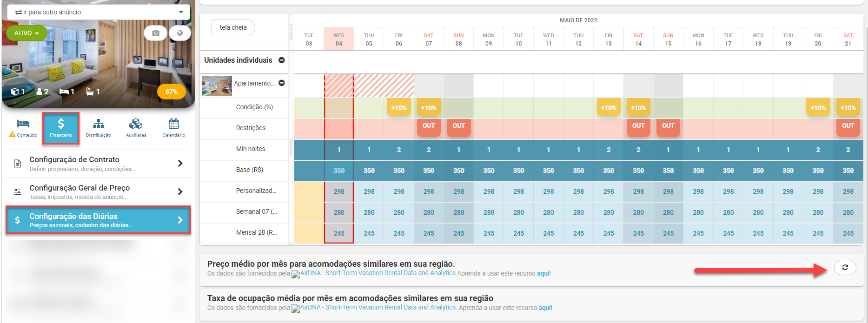This screenshot has height=323, width=868.
Task: Click +10% condition badge on FRI 13
Action: (x=609, y=108)
